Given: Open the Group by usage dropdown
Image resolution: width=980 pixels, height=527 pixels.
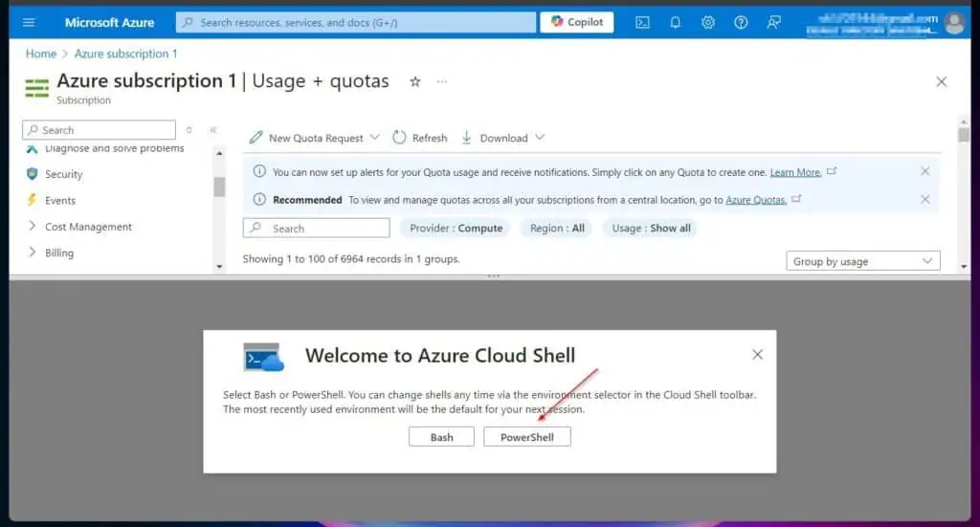Looking at the screenshot, I should point(862,261).
